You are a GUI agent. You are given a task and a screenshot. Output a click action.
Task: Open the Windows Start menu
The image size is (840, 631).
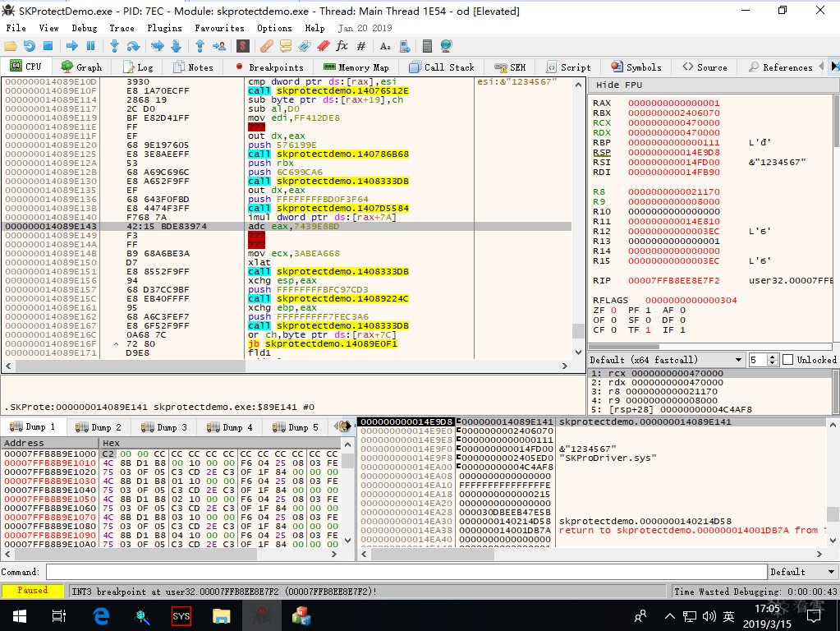19,616
